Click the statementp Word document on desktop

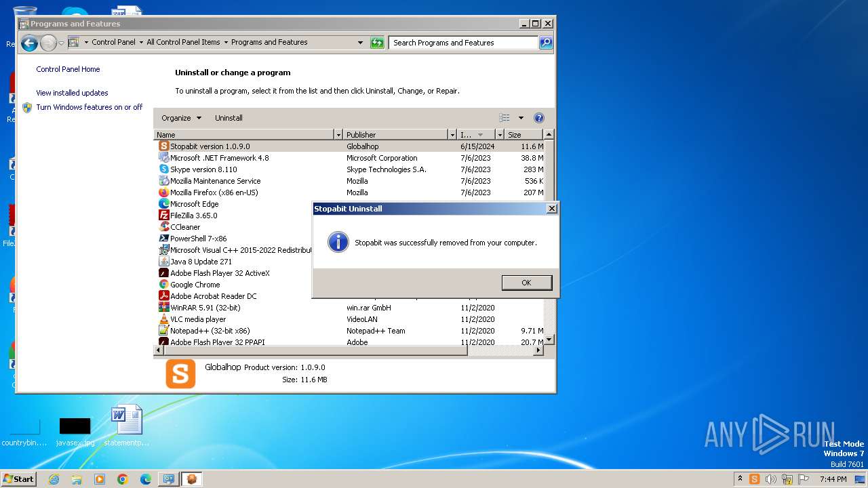127,426
